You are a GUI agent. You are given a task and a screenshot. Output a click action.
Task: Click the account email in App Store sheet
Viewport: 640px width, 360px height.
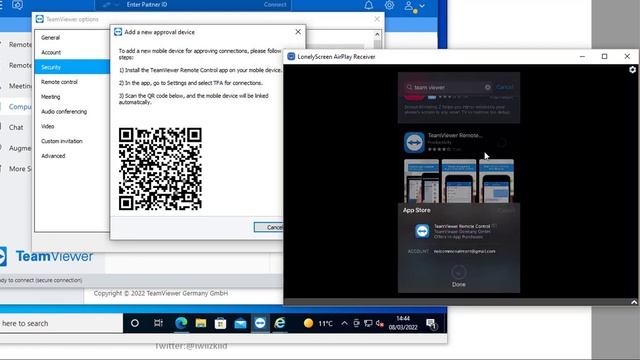[x=464, y=251]
